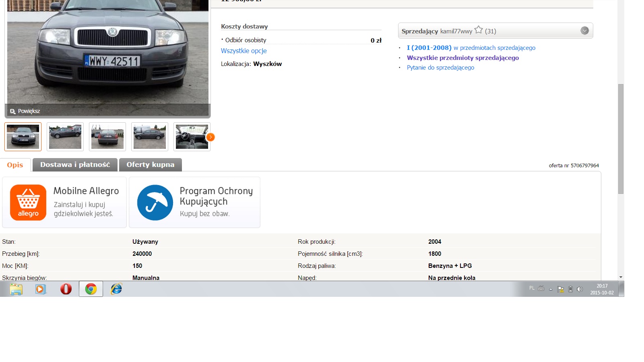Switch to Dostawa i płatność tab
644x362 pixels.
coord(75,165)
